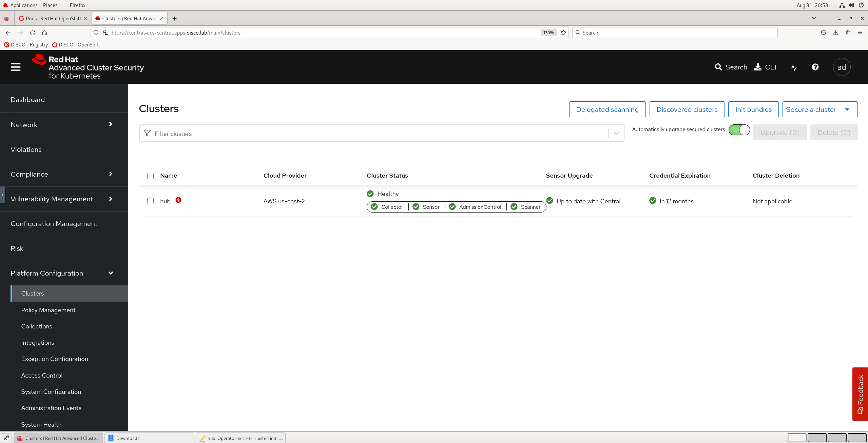Click the Init bundles button
868x443 pixels.
(x=753, y=109)
